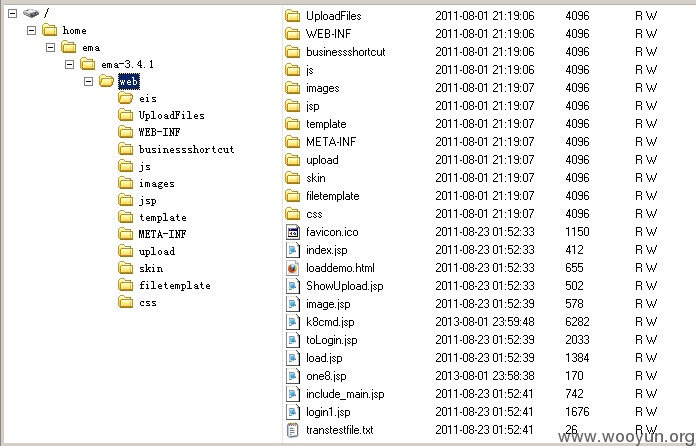Collapse the home folder tree node
This screenshot has height=446, width=696.
pos(32,31)
